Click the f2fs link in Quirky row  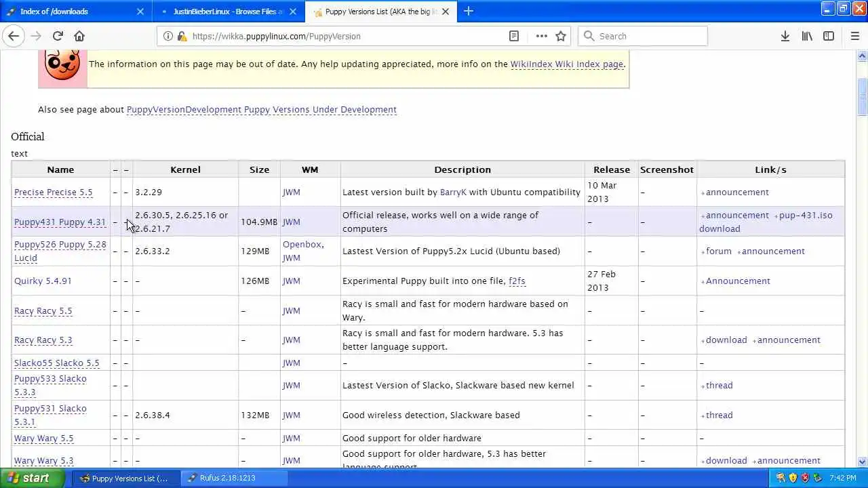(x=517, y=281)
